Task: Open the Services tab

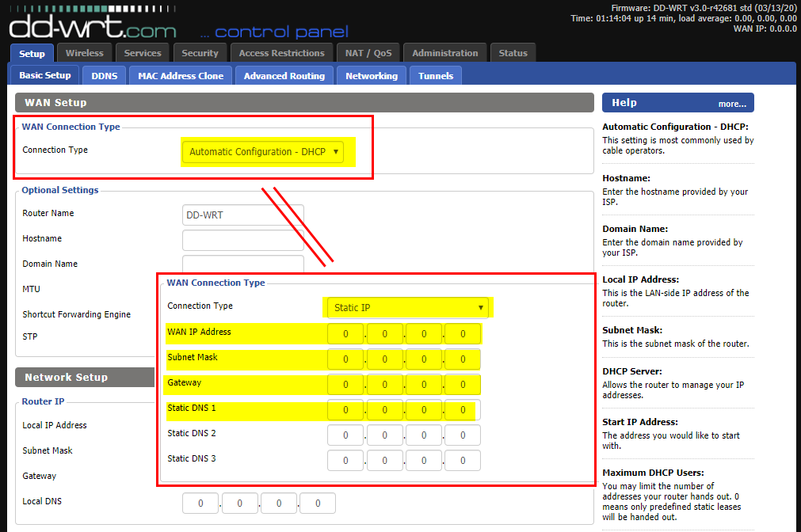Action: 143,52
